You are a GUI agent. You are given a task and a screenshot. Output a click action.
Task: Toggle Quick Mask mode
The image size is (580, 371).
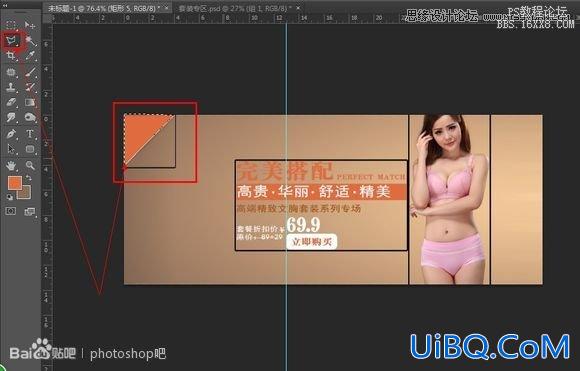click(11, 211)
